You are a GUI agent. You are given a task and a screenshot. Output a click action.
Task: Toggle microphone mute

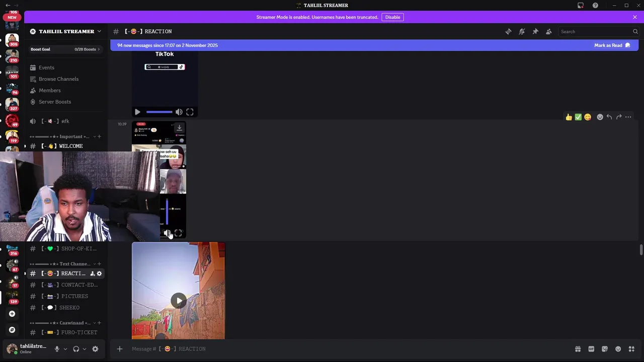coord(57,349)
